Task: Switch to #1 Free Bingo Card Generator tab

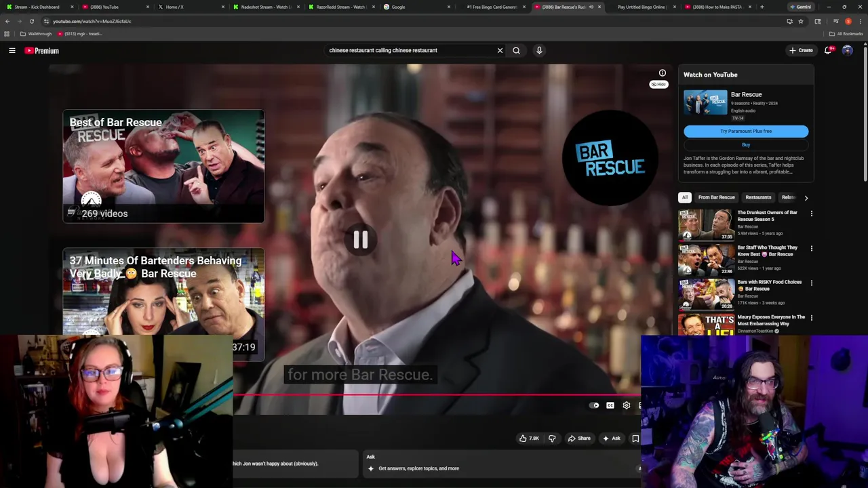Action: coord(491,7)
